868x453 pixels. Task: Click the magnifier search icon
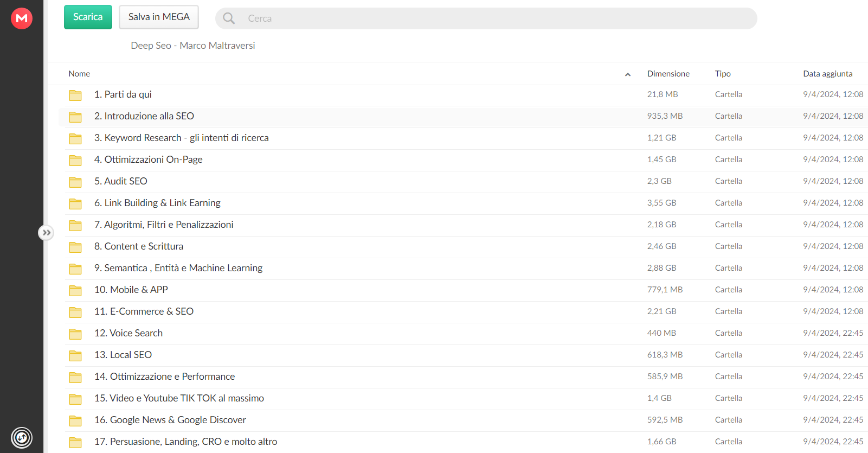(229, 18)
